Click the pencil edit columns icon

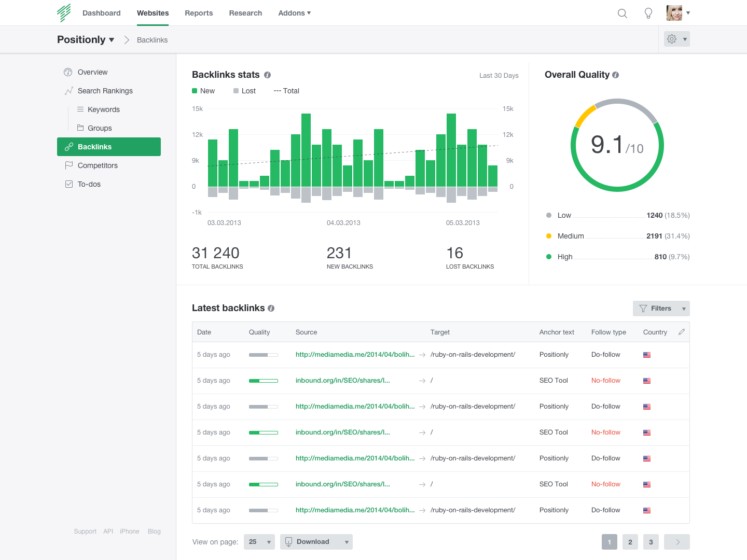(682, 332)
